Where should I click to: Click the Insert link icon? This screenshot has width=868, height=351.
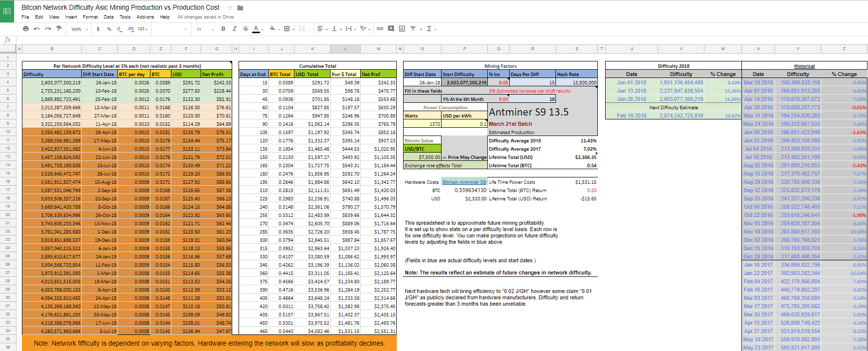380,29
